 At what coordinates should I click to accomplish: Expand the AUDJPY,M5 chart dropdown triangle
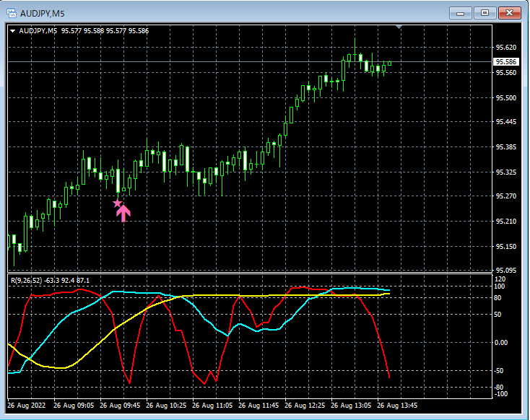pos(12,31)
